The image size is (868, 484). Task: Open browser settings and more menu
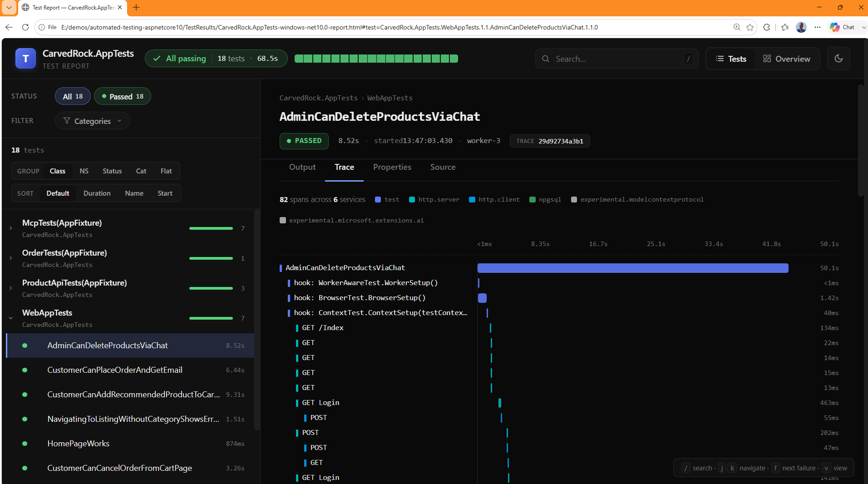pyautogui.click(x=818, y=27)
